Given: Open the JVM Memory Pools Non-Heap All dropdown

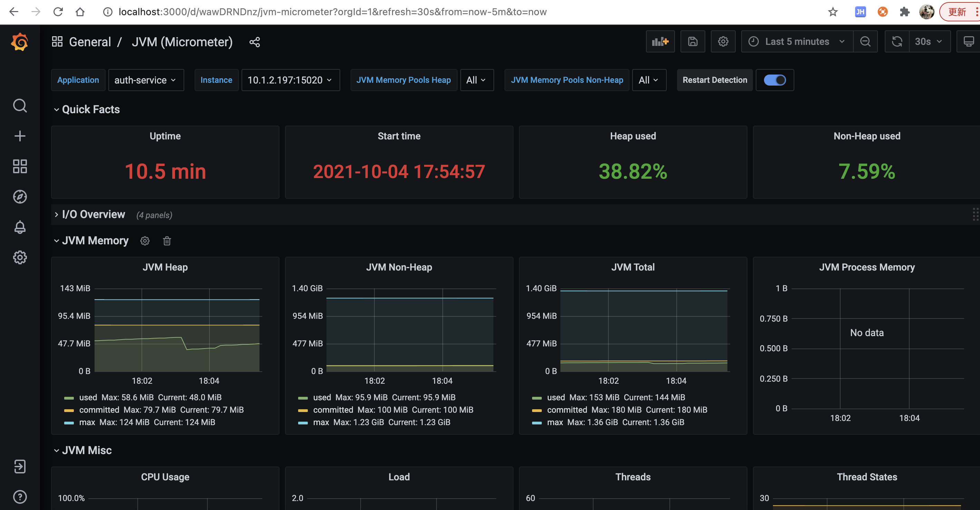Looking at the screenshot, I should pyautogui.click(x=649, y=80).
